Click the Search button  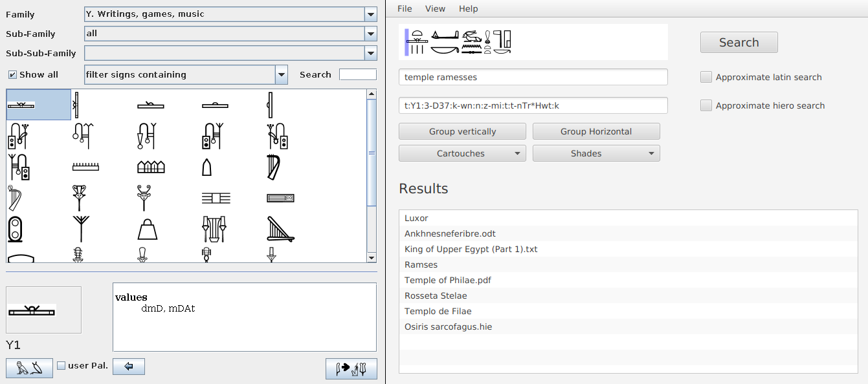pyautogui.click(x=739, y=43)
